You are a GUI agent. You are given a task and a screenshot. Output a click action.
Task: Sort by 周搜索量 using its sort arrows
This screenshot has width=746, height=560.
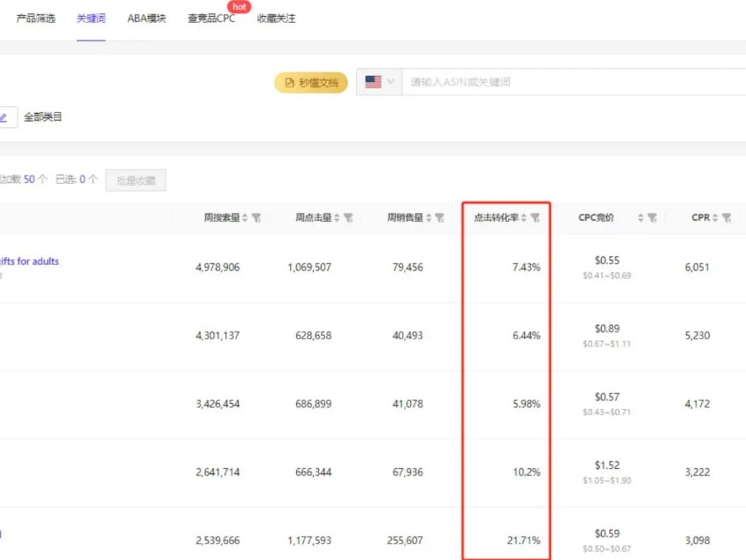[245, 217]
